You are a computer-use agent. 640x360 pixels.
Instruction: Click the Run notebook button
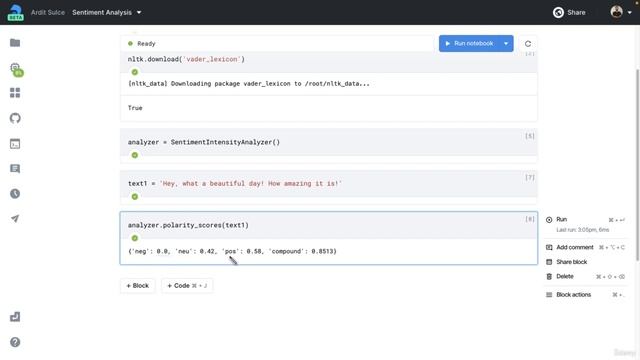469,43
